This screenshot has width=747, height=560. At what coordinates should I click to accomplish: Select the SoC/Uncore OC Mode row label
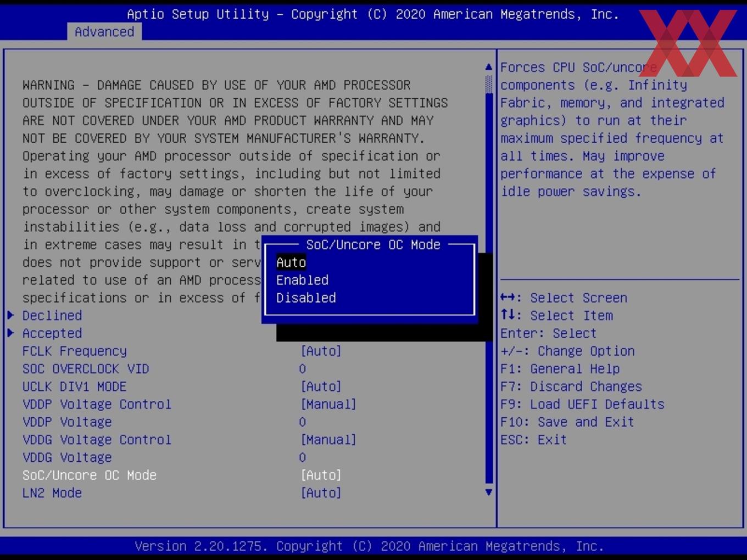click(90, 475)
